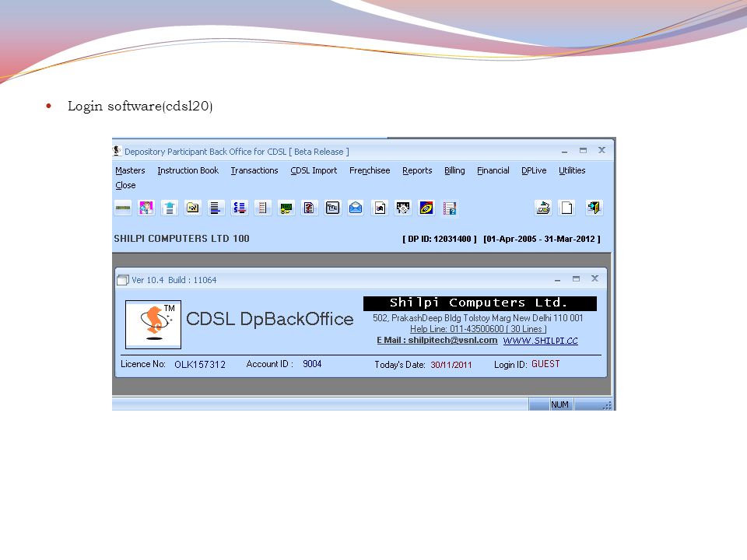Screen dimensions: 747x560
Task: Click the green computer monitor icon
Action: (x=286, y=208)
